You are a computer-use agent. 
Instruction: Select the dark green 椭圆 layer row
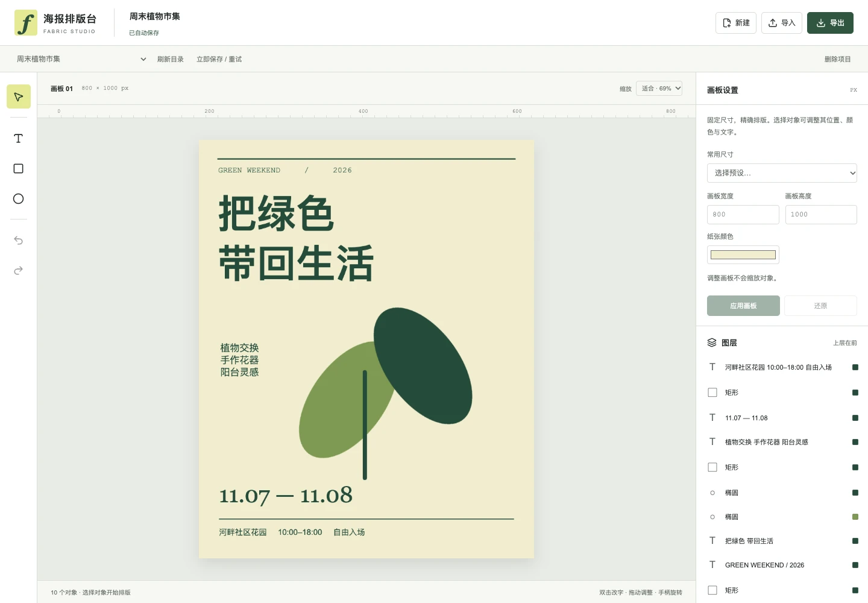click(782, 493)
